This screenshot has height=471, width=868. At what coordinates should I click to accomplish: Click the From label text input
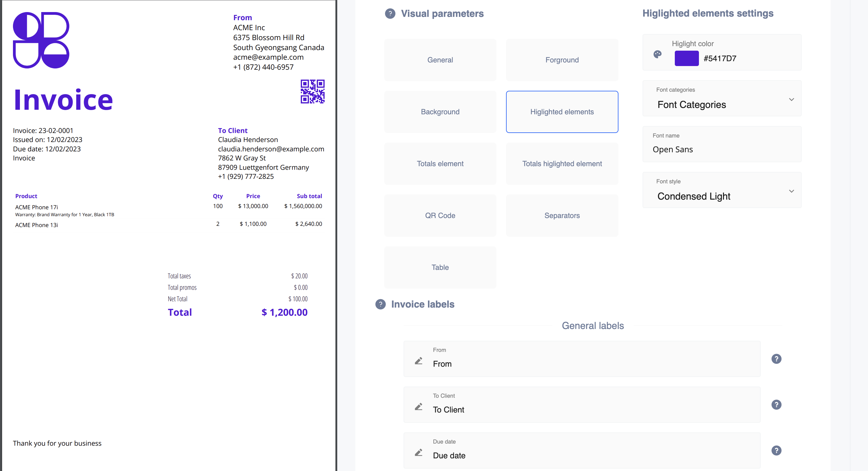593,364
